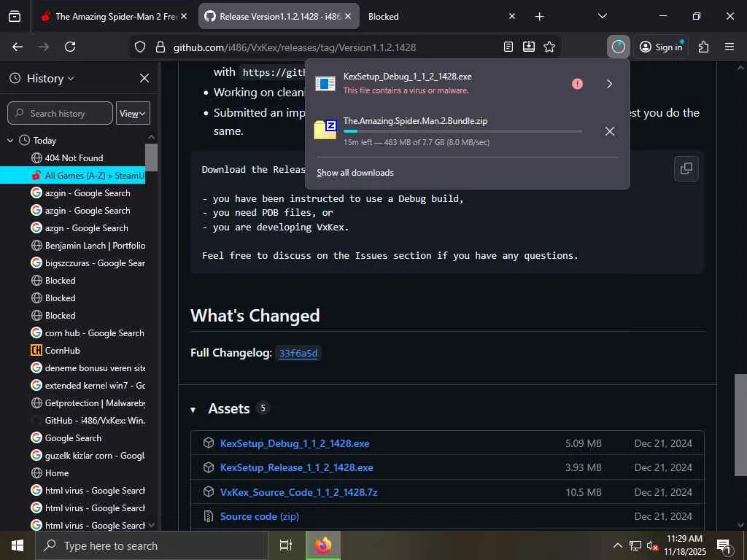Click the page vertical scrollbar thumb
Image resolution: width=747 pixels, height=560 pixels.
click(x=740, y=425)
